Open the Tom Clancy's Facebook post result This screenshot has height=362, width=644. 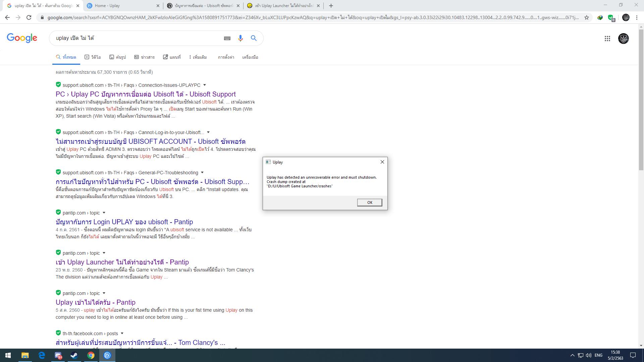tap(140, 343)
